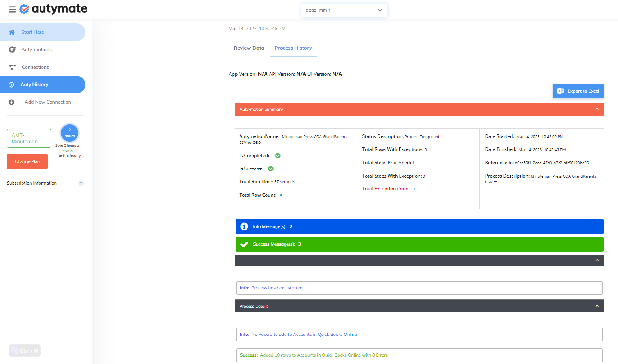Open Auty History in the sidebar

coord(43,84)
